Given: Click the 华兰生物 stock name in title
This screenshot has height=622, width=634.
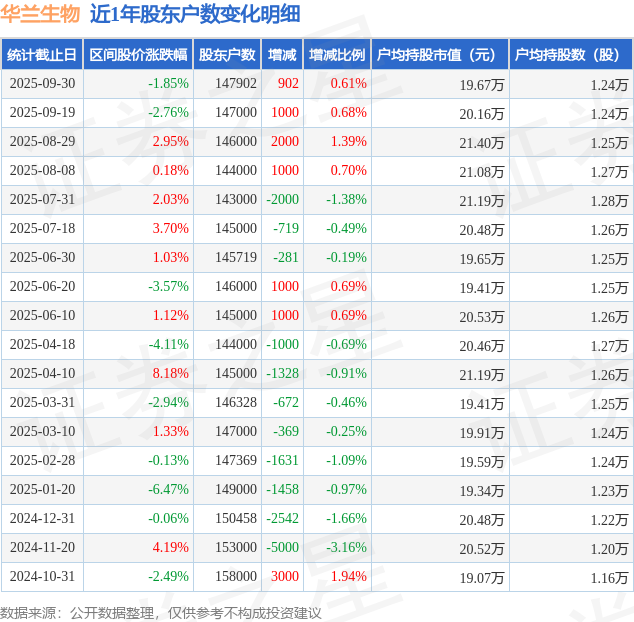Looking at the screenshot, I should point(41,14).
